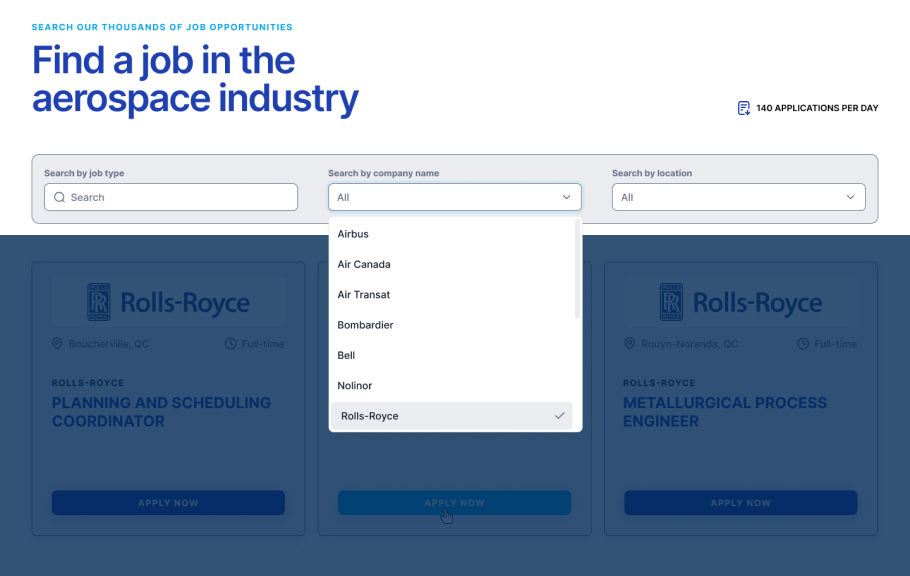The height and width of the screenshot is (576, 910).
Task: Click the Boucherville location pin icon
Action: pos(57,344)
